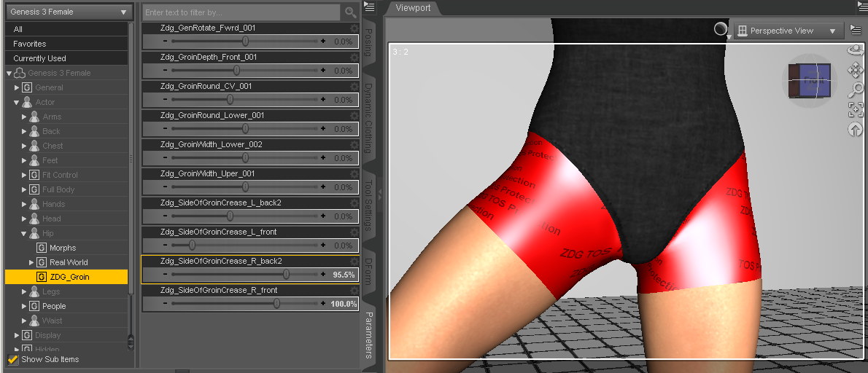Select the Head tree item
This screenshot has width=868, height=373.
pyautogui.click(x=51, y=219)
